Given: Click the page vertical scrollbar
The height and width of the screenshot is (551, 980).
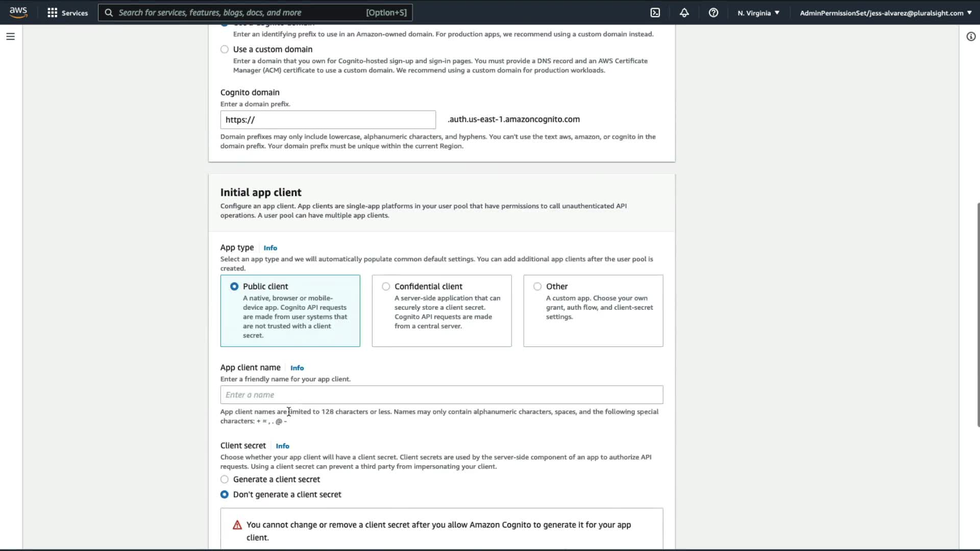Looking at the screenshot, I should point(977,314).
